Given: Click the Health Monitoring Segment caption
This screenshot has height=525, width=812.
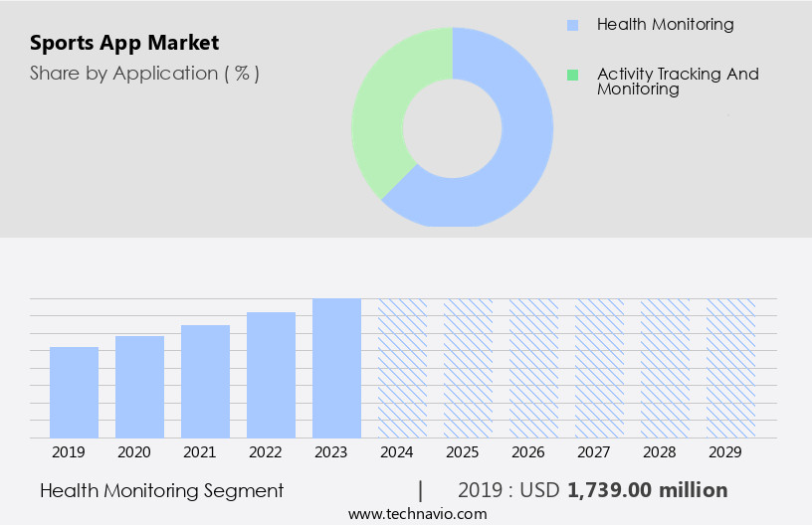Looking at the screenshot, I should 162,490.
